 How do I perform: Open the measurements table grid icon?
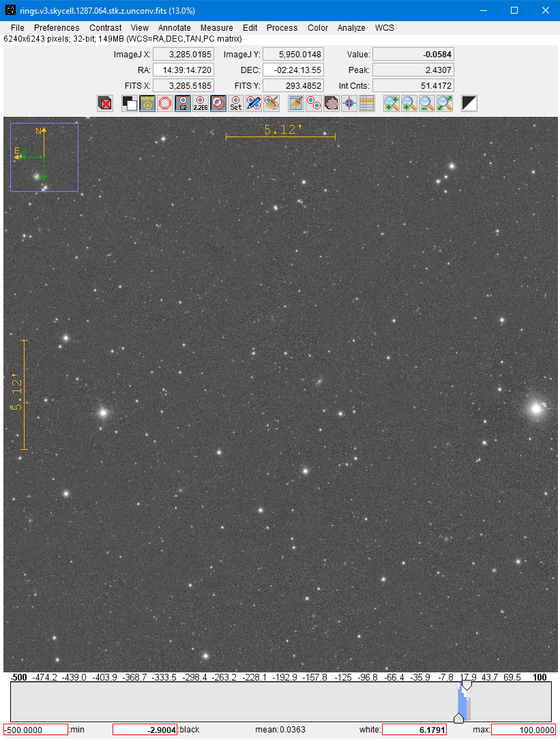367,103
